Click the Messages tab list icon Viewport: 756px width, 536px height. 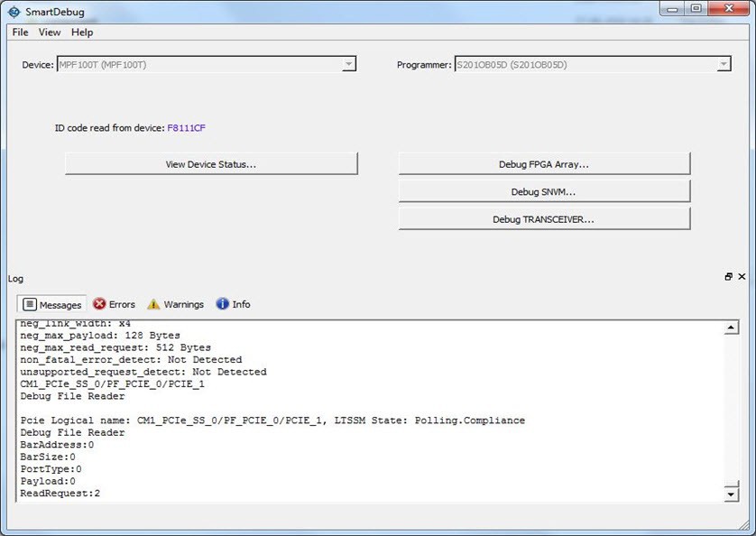click(x=29, y=304)
